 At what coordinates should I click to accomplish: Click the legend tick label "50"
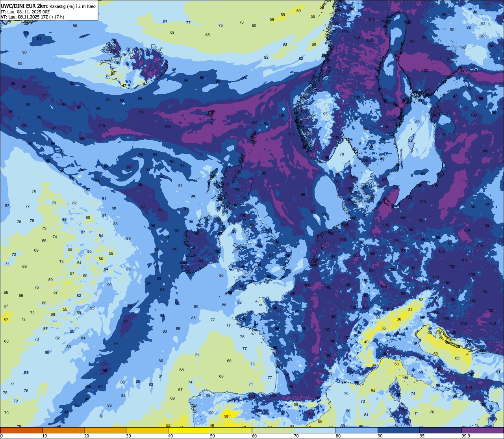pos(212,436)
